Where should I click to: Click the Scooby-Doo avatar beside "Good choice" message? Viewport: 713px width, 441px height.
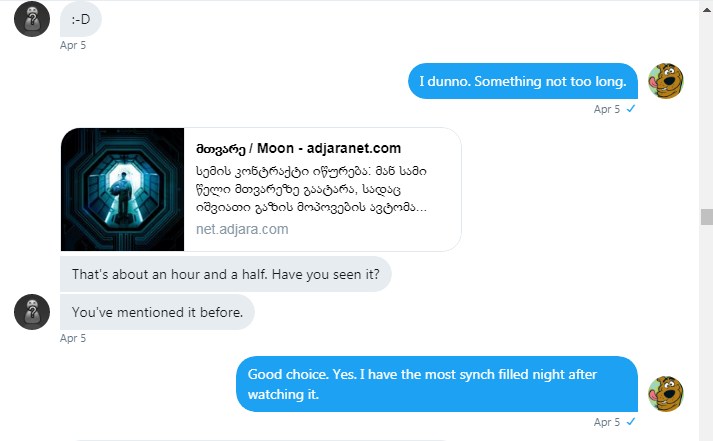pos(666,394)
